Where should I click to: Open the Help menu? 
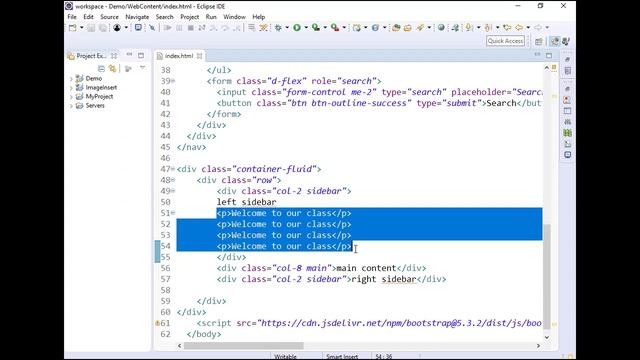coord(259,17)
